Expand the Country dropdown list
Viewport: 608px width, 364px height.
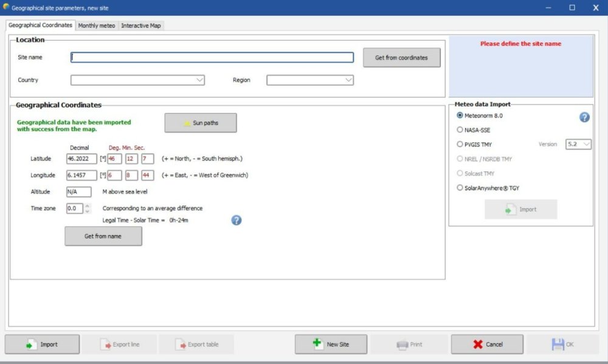pyautogui.click(x=199, y=80)
